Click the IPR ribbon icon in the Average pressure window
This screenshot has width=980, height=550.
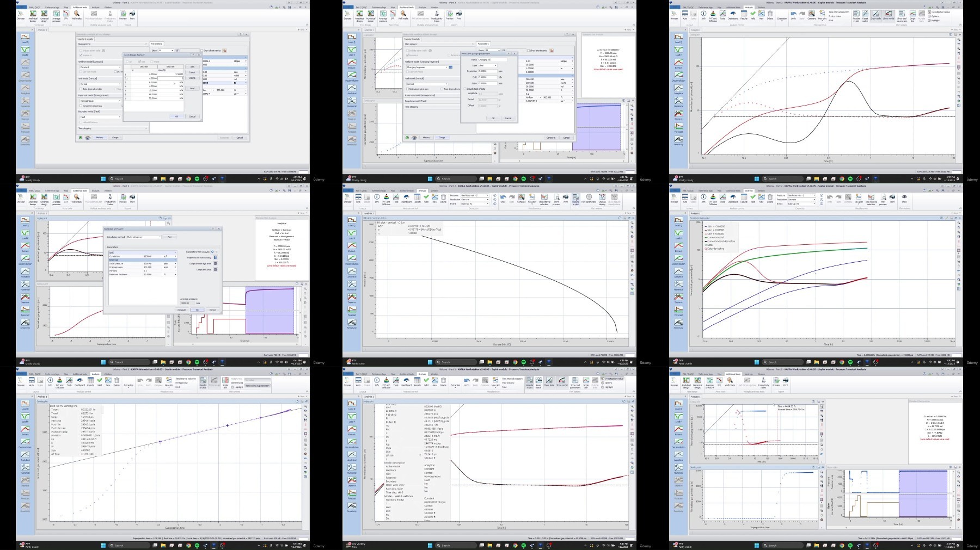coord(65,197)
